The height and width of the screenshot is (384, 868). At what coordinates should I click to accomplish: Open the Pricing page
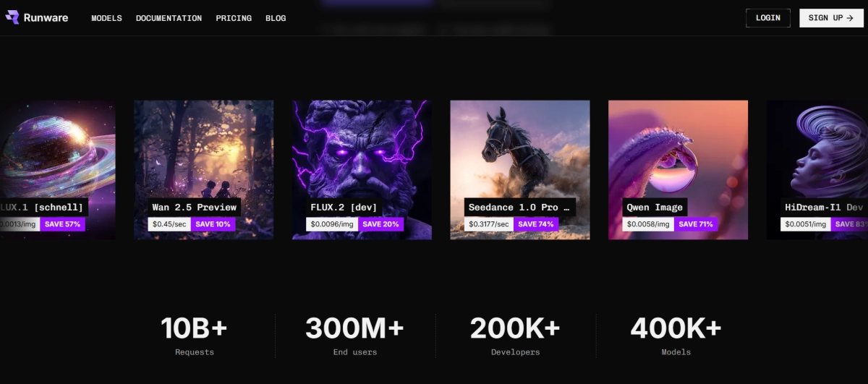point(234,18)
